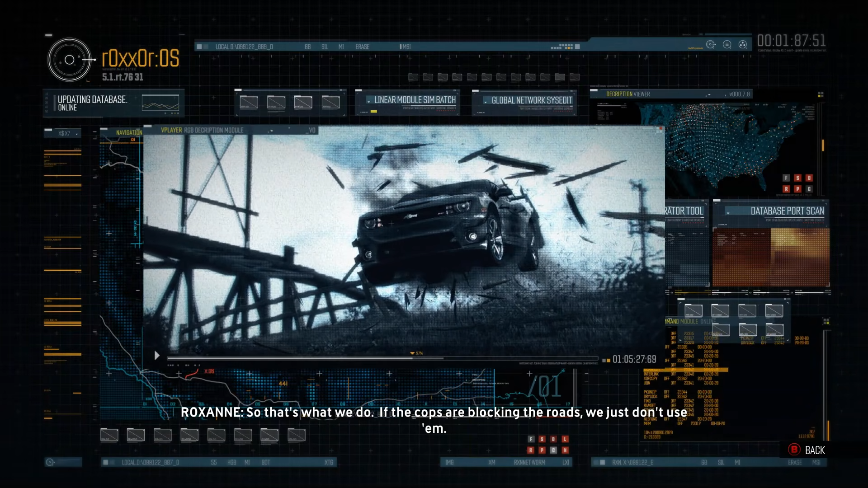Click the red close square on the VPLAYER window
This screenshot has height=488, width=868.
point(660,129)
